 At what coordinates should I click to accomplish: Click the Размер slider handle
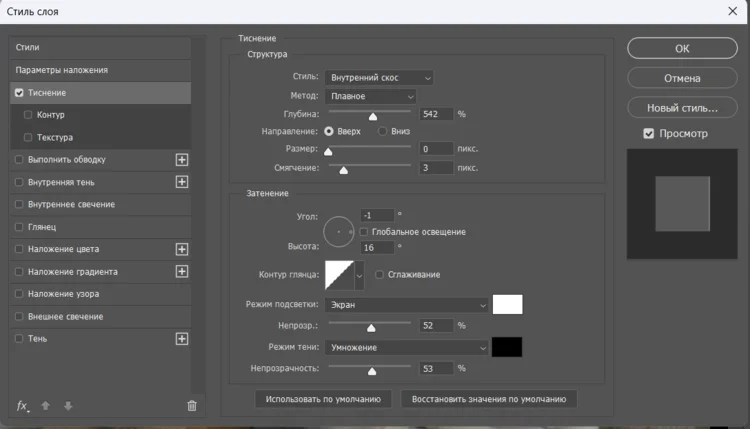(x=328, y=152)
